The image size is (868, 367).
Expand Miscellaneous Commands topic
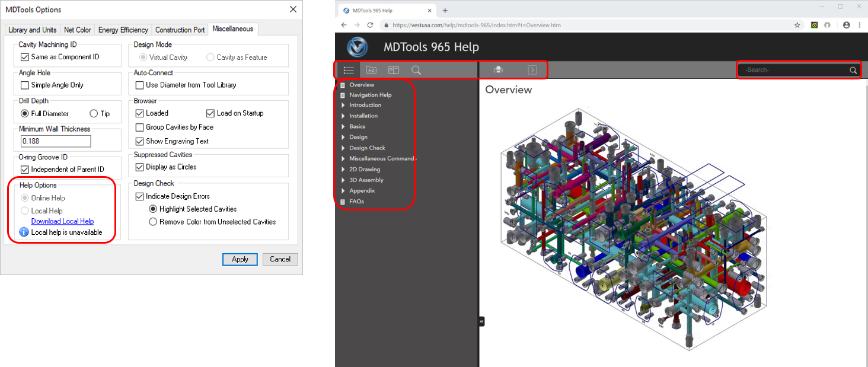[x=343, y=158]
